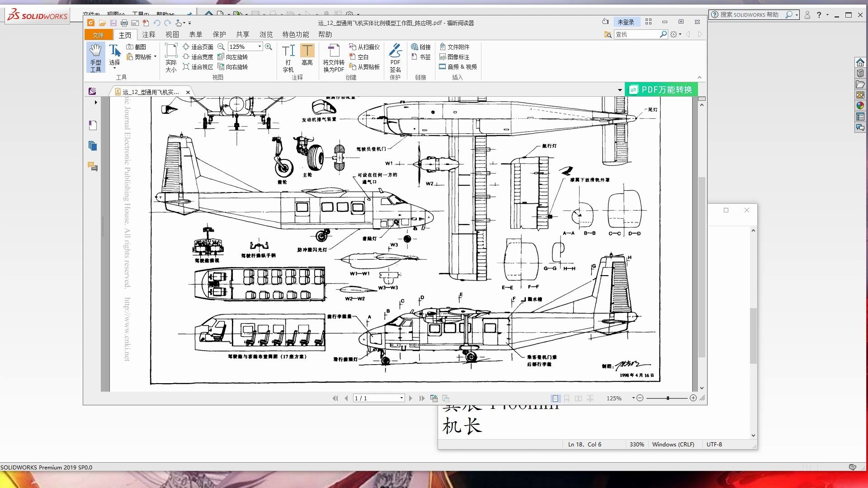Rotate view right (向右旋转)
Viewport: 868px width, 488px height.
click(233, 67)
